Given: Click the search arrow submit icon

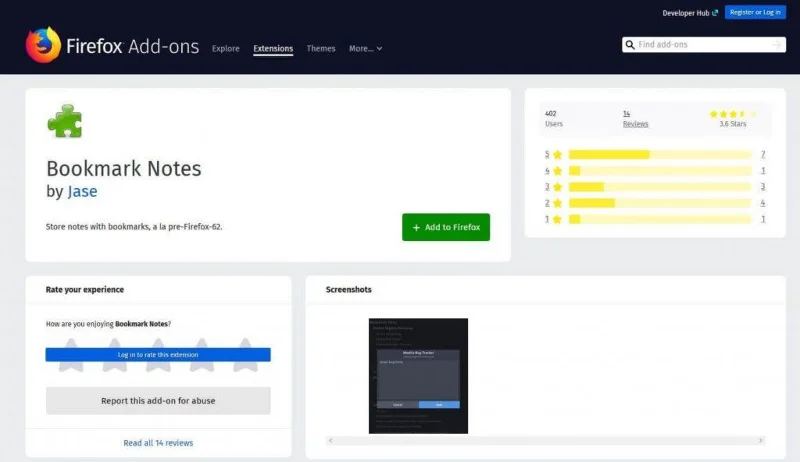Looking at the screenshot, I should pos(776,45).
